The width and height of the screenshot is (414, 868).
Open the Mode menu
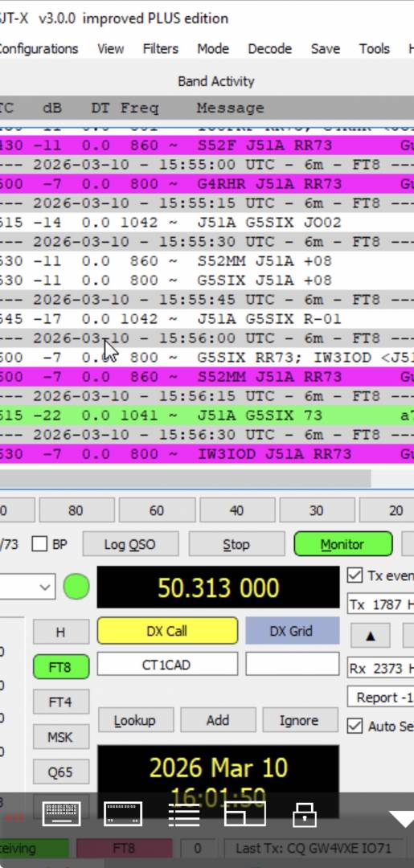tap(213, 49)
